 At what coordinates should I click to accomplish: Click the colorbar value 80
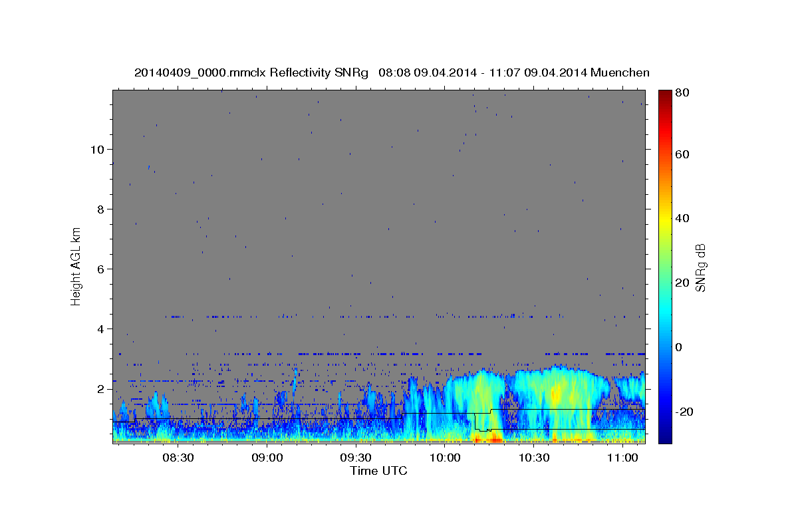[x=682, y=92]
